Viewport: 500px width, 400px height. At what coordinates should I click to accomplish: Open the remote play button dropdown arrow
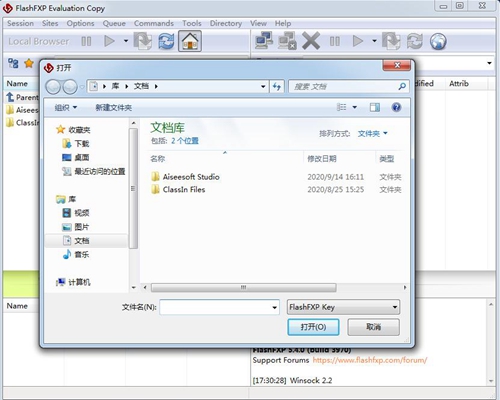(374, 41)
